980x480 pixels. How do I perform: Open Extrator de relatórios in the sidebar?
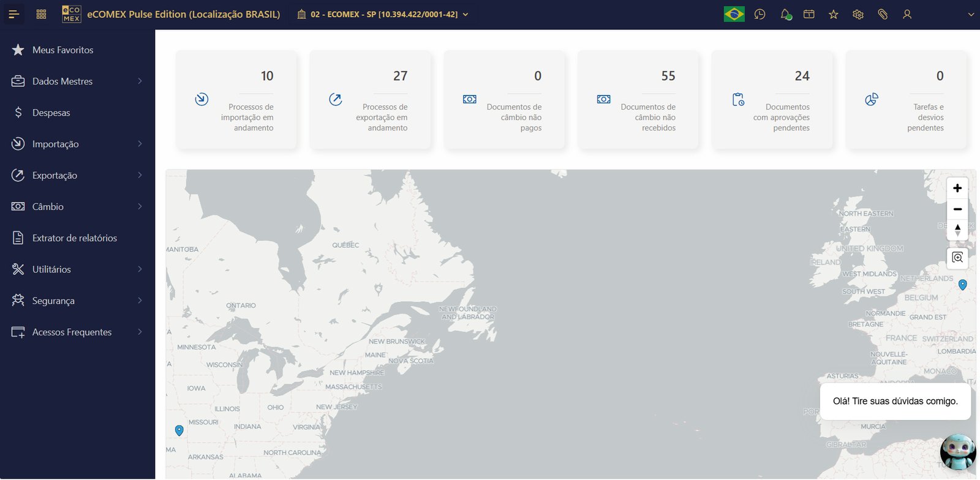(x=74, y=238)
